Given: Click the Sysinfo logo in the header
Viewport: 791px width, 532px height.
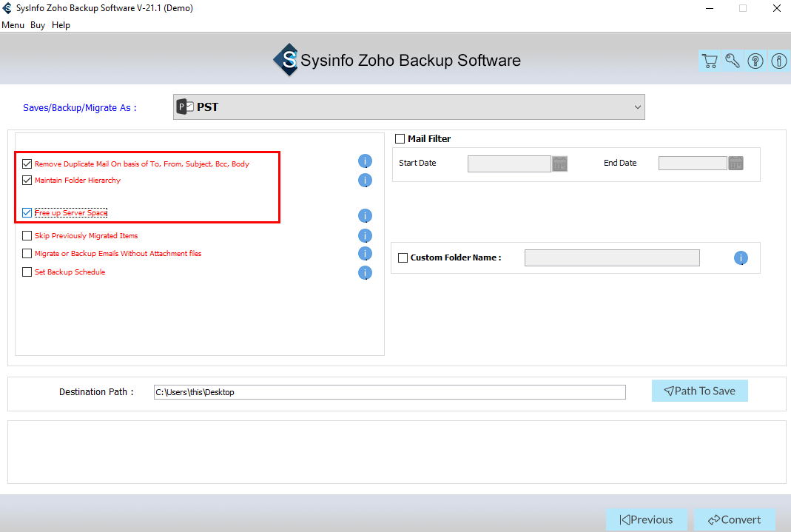Looking at the screenshot, I should tap(286, 60).
